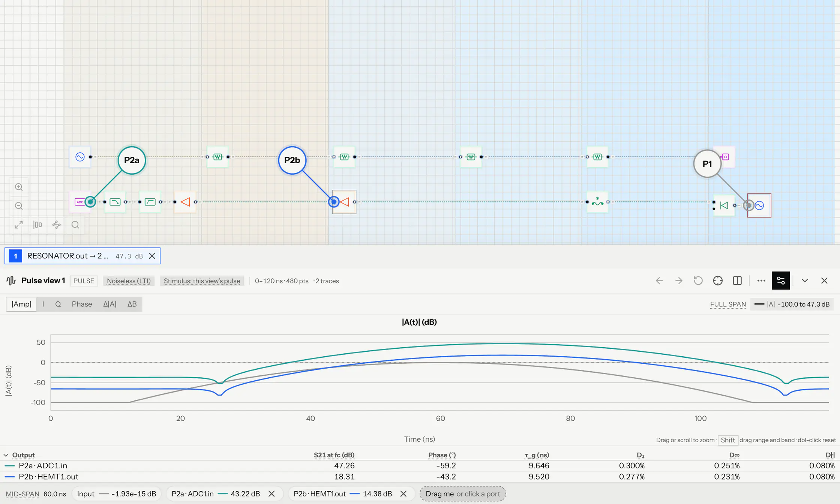
Task: Click the fit-to-screen expand arrows icon
Action: tap(19, 225)
